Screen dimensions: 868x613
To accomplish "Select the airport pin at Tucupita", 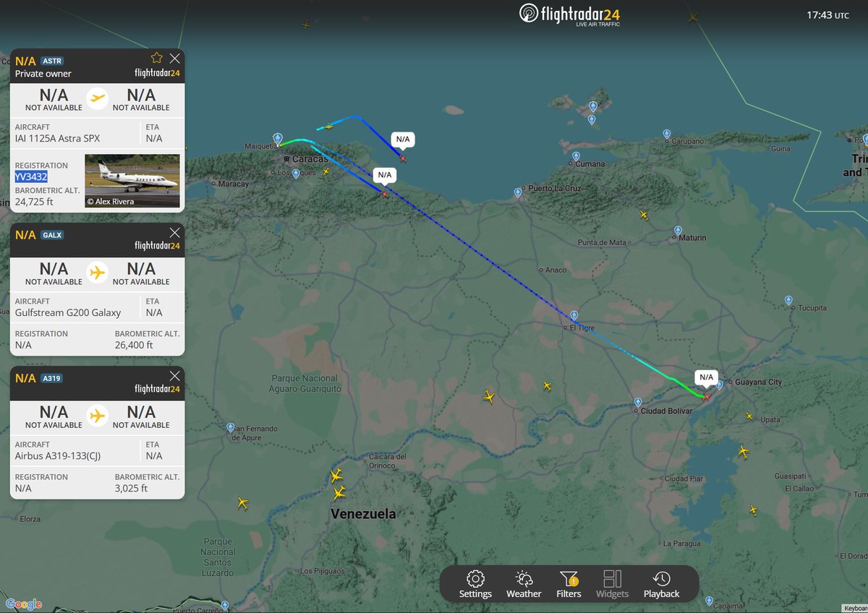I will click(788, 300).
